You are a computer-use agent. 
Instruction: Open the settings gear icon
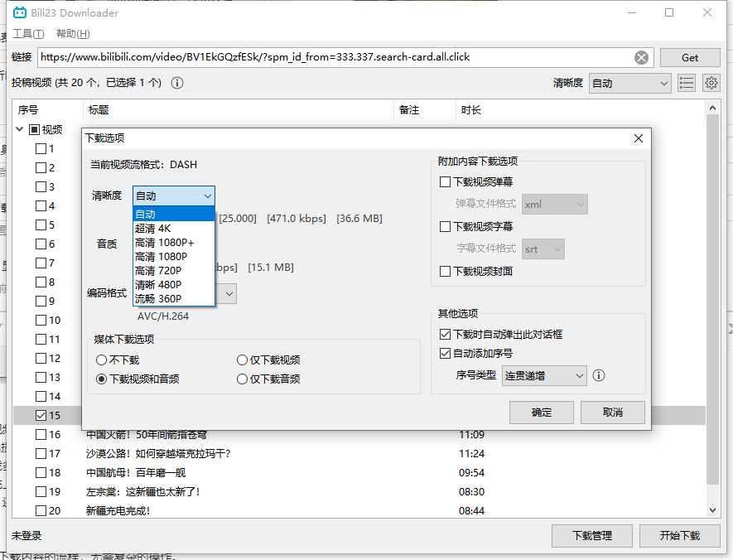coord(711,83)
